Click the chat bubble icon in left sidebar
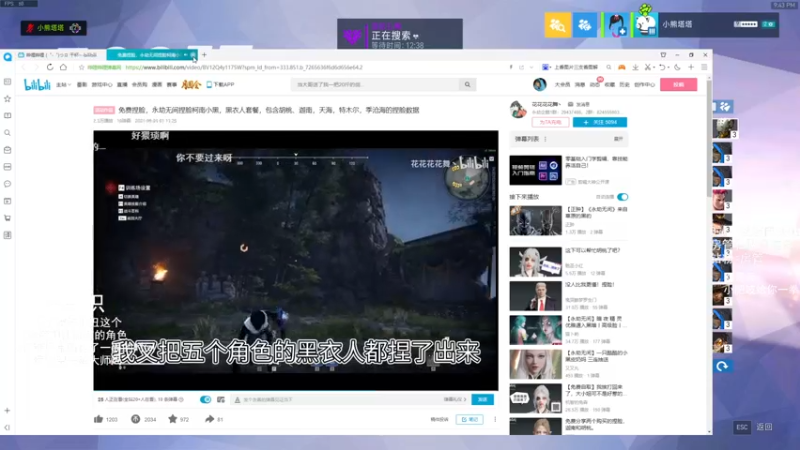 (7, 184)
